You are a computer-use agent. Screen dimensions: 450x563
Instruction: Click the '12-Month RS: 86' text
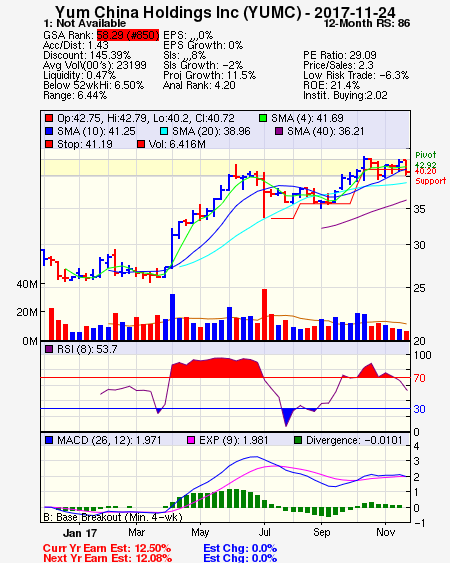tap(367, 23)
